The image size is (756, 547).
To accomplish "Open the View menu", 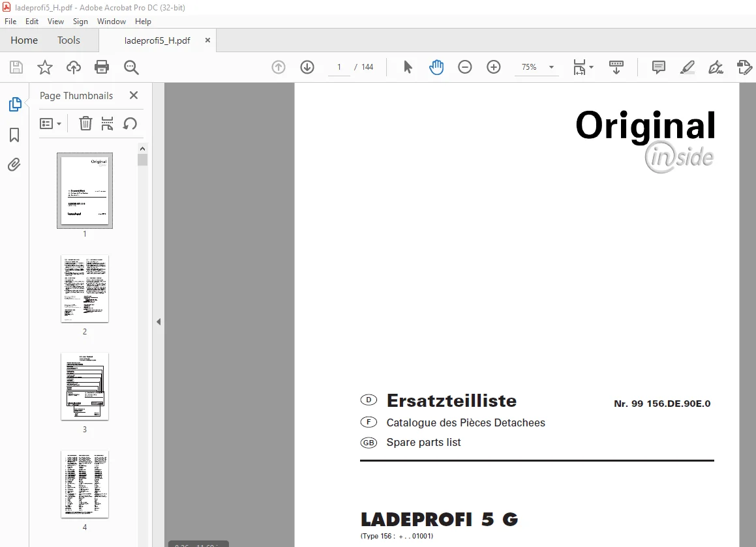I will 55,22.
